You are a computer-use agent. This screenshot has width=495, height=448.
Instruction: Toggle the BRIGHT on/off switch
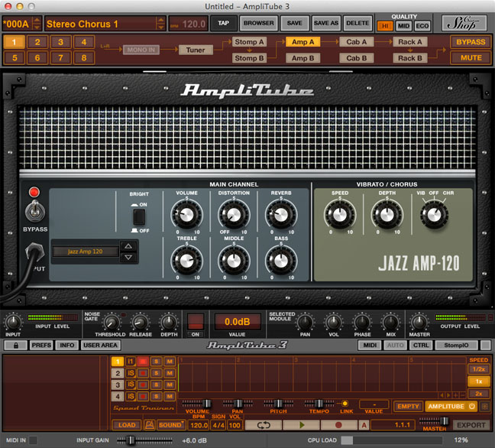tap(139, 217)
